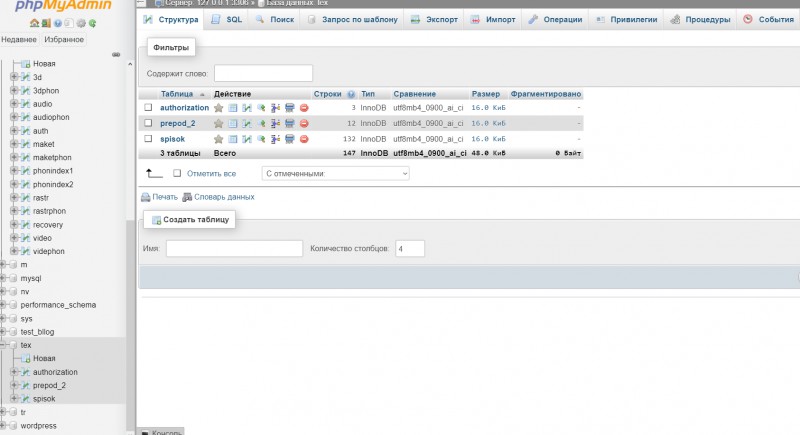Switch to the Операции tab
Viewport: 800px width, 435px height.
pyautogui.click(x=555, y=19)
